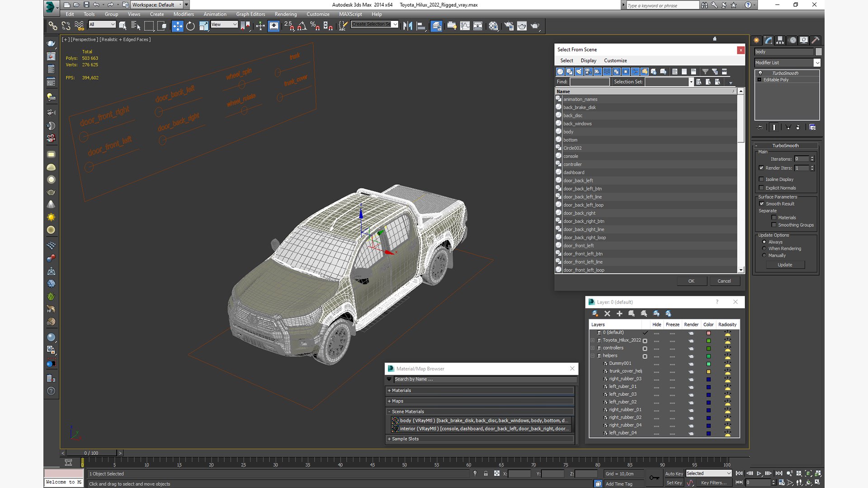Image resolution: width=868 pixels, height=488 pixels.
Task: Open the Modifier List dropdown
Action: point(817,63)
